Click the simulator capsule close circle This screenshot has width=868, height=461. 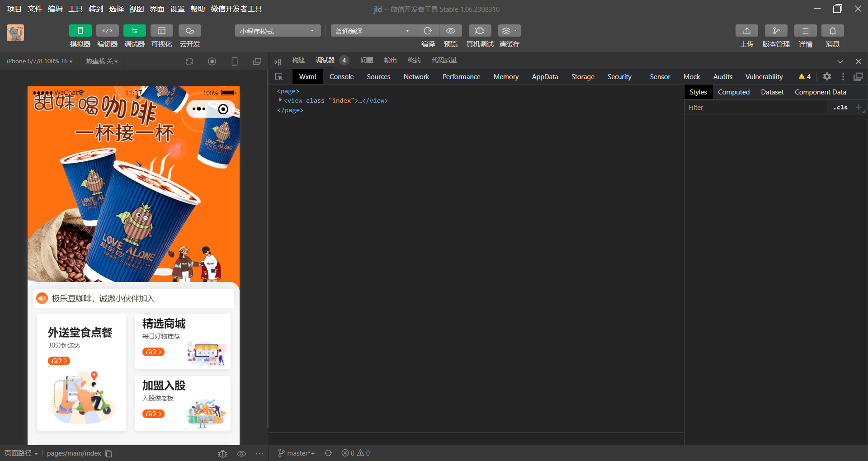coord(223,109)
